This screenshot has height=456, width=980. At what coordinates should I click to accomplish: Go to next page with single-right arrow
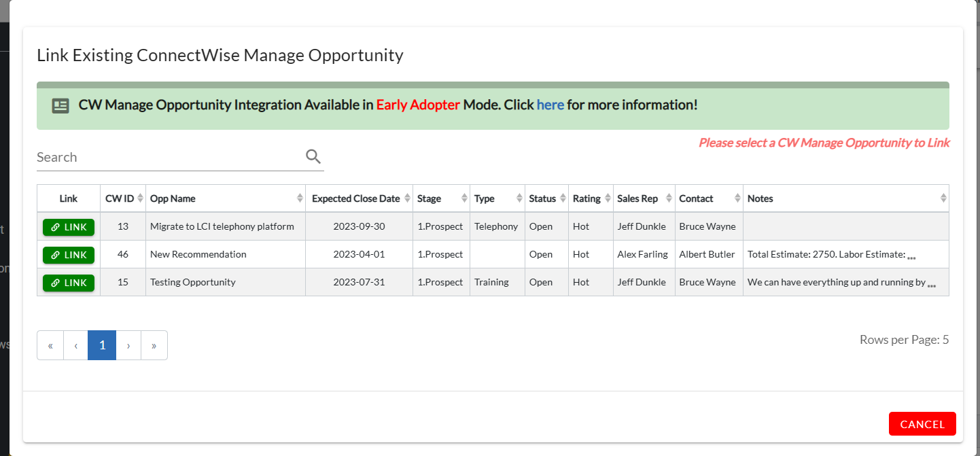(128, 345)
